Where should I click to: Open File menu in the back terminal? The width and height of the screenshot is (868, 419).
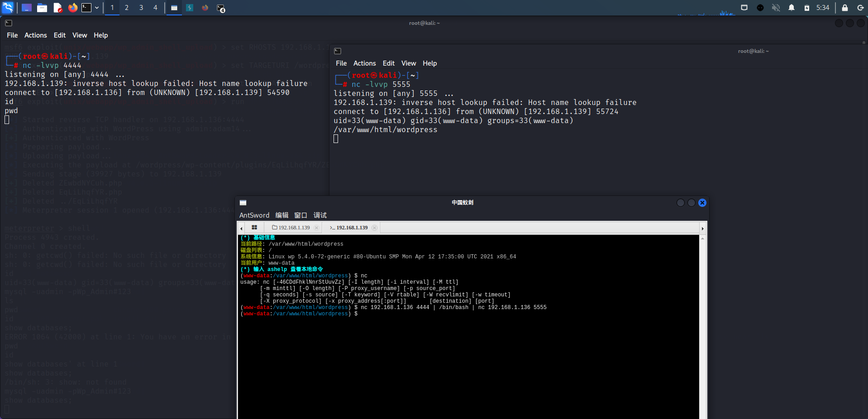pos(12,35)
